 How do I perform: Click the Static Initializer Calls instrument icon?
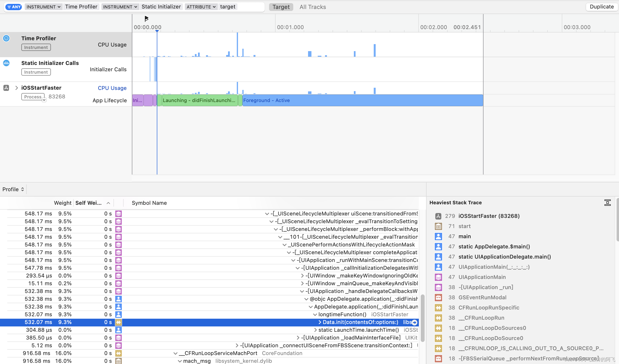tap(6, 63)
